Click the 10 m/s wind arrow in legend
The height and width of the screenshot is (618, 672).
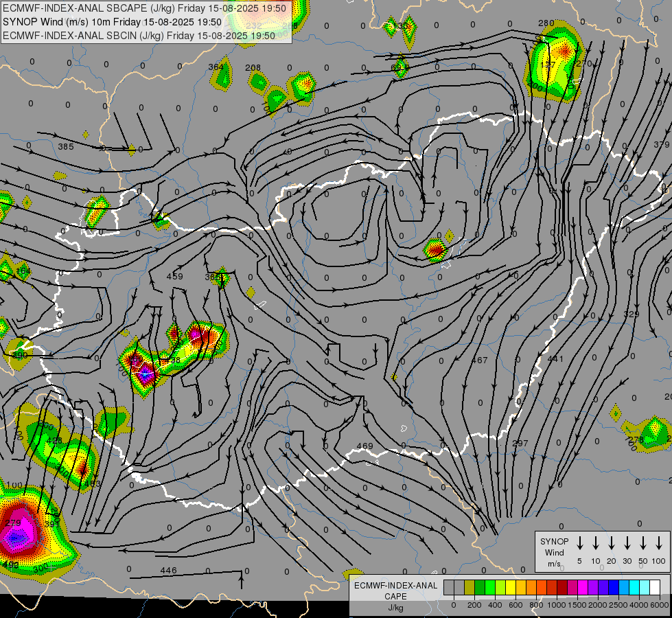[596, 543]
